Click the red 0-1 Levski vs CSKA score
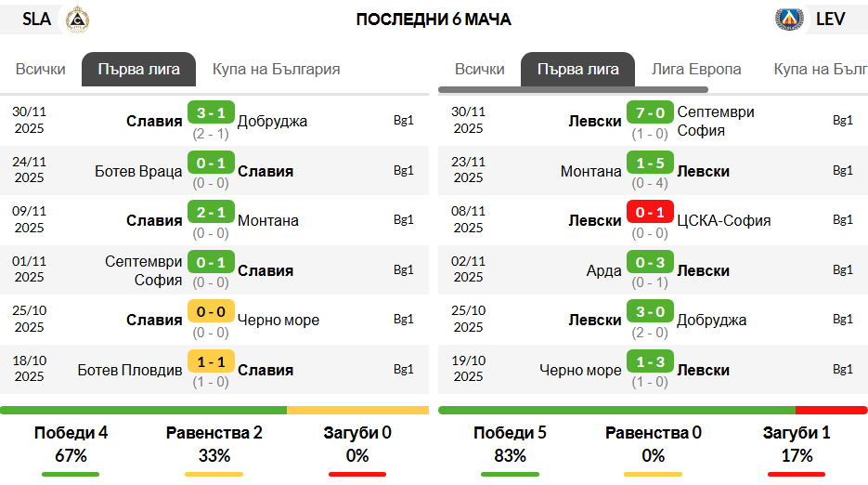Viewport: 868px width, 485px height. (x=650, y=212)
